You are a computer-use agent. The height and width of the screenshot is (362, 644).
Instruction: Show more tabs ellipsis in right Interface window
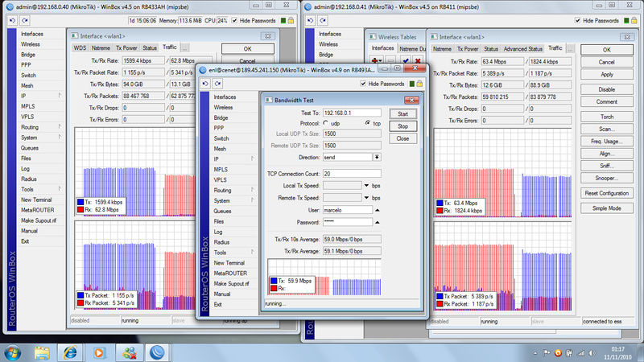point(570,49)
